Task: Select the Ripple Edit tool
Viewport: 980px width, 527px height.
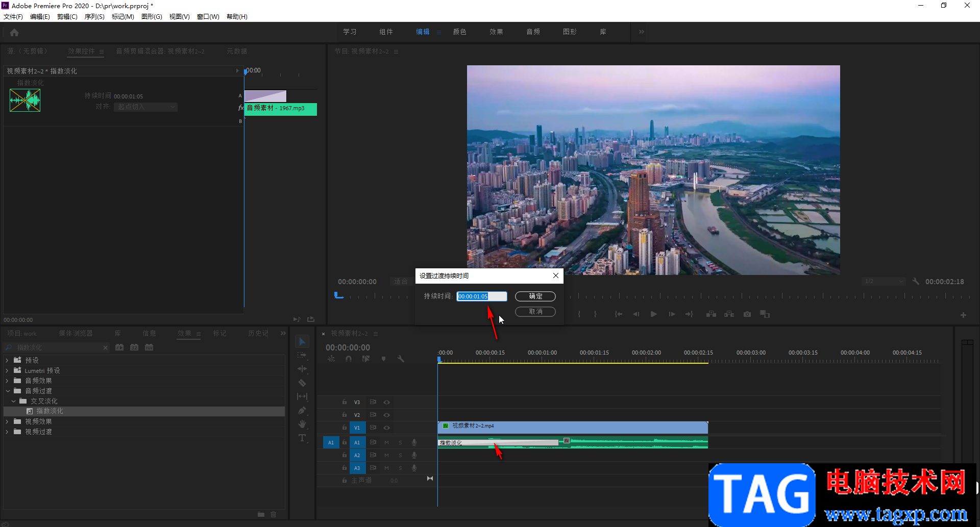Action: [302, 369]
